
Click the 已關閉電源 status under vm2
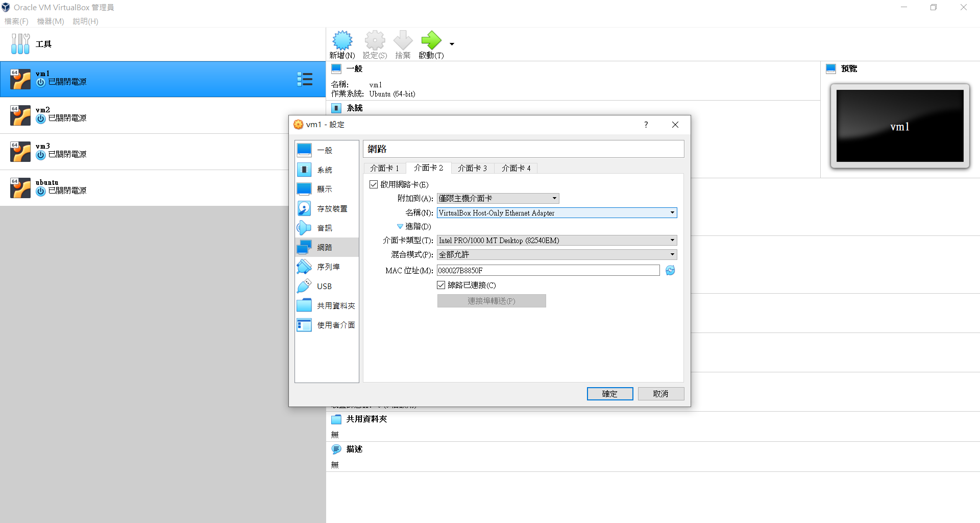point(67,118)
